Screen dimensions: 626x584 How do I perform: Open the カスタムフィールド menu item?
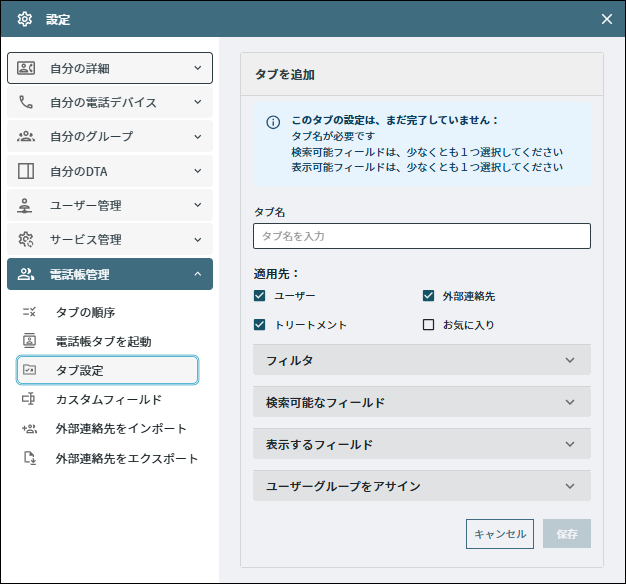pyautogui.click(x=107, y=399)
